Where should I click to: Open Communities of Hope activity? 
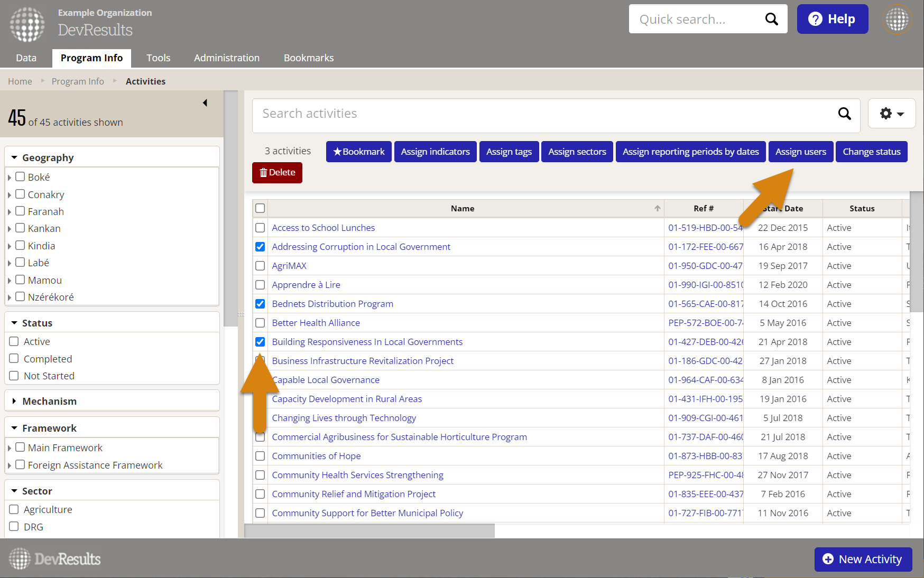[x=317, y=456]
